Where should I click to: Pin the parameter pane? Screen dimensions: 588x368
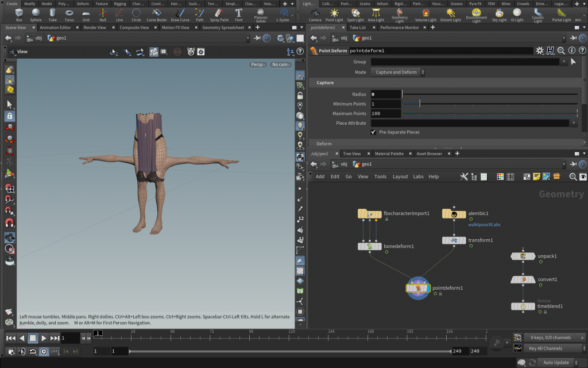pos(574,38)
